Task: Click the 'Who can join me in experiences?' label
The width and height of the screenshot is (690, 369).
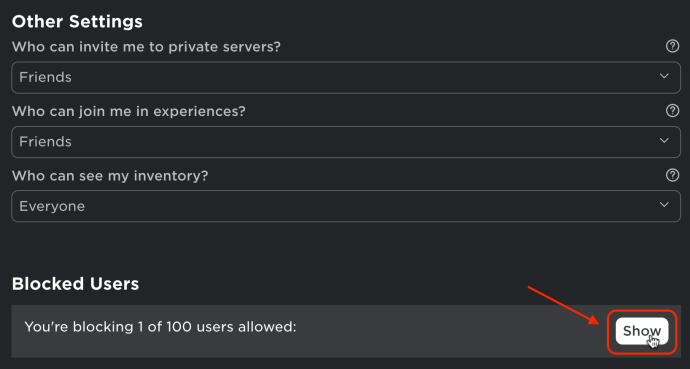Action: tap(128, 111)
